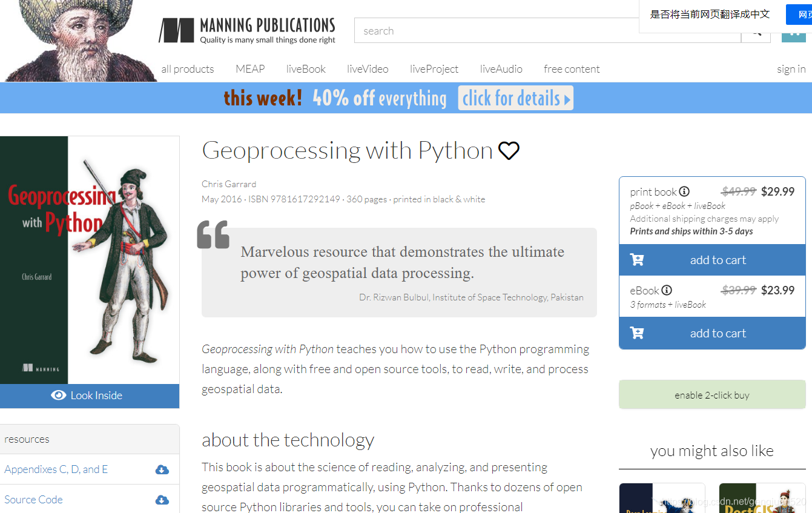The height and width of the screenshot is (513, 812).
Task: Add eBook to cart
Action: [x=712, y=333]
